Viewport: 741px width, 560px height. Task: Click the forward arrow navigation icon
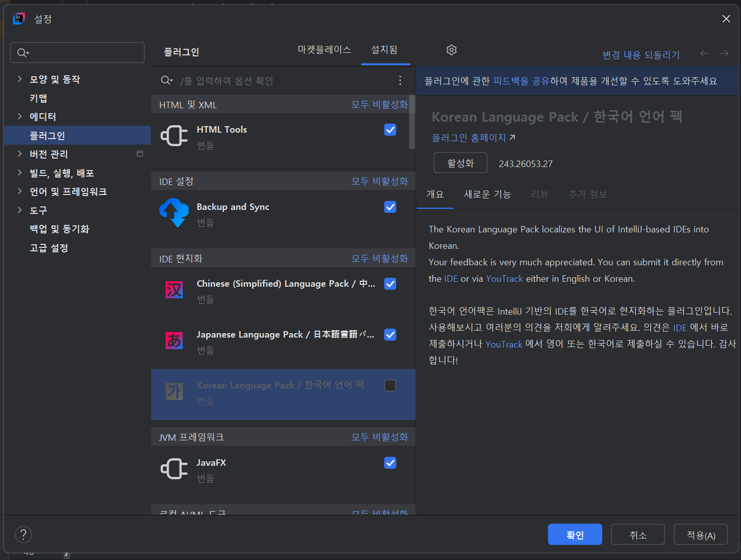pos(724,53)
